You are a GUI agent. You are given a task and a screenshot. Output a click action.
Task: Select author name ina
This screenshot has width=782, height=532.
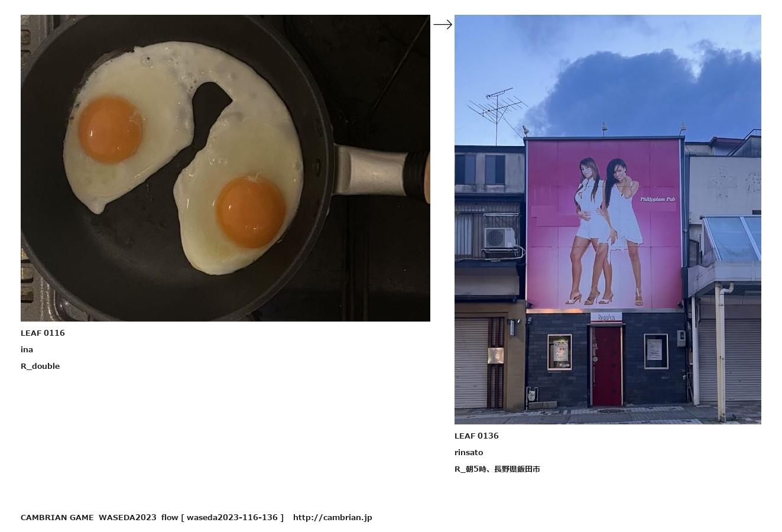tap(27, 349)
